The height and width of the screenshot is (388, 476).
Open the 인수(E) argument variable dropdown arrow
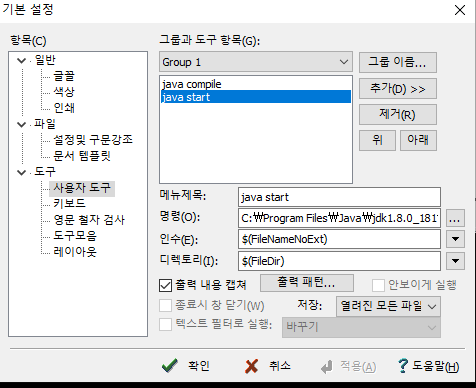coord(455,239)
